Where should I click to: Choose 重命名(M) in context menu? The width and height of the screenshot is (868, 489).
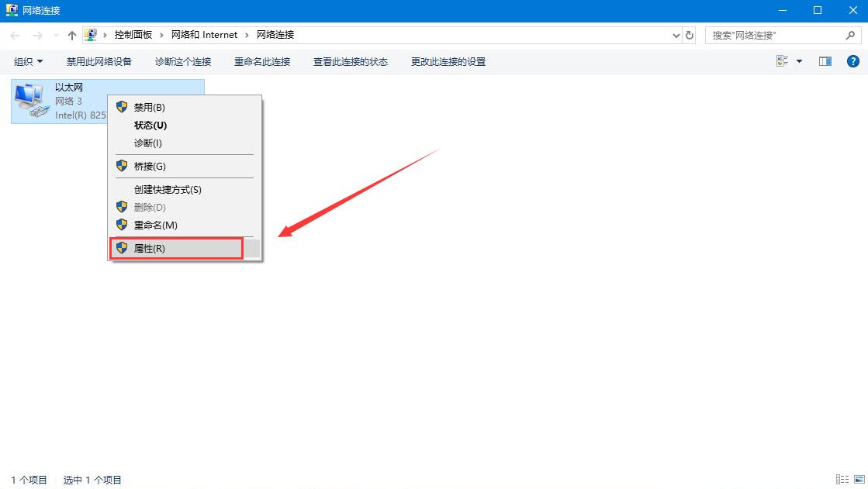pos(185,225)
